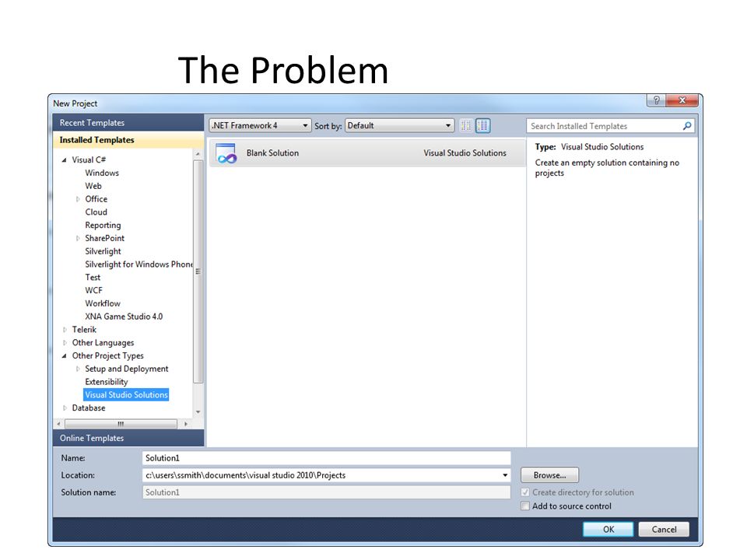Expand the Setup and Deployment node
747x560 pixels.
click(x=78, y=369)
